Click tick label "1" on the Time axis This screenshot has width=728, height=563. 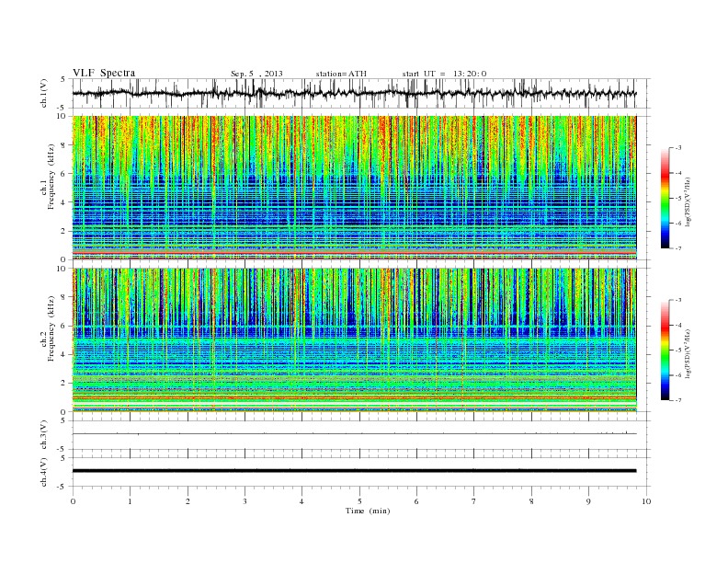(x=130, y=501)
